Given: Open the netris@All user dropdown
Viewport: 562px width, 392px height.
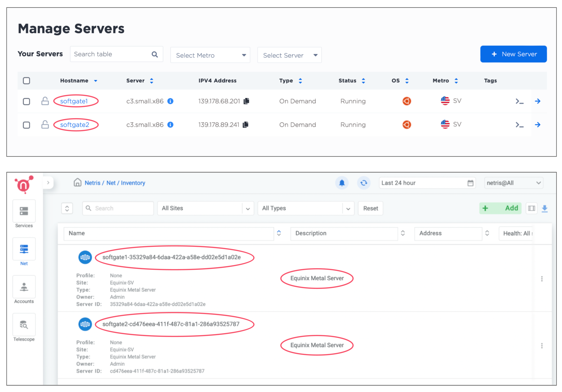Looking at the screenshot, I should coord(513,183).
